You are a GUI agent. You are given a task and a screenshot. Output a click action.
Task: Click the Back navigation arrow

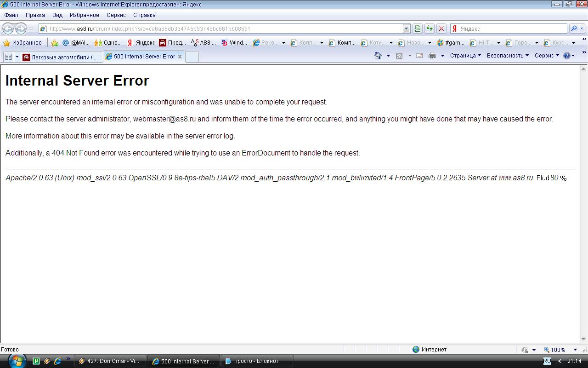tap(8, 29)
